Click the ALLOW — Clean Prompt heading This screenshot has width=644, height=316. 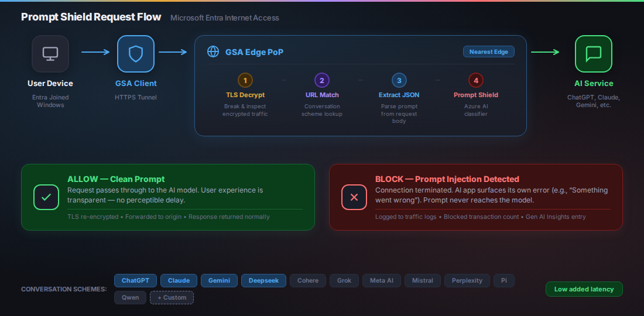(116, 179)
